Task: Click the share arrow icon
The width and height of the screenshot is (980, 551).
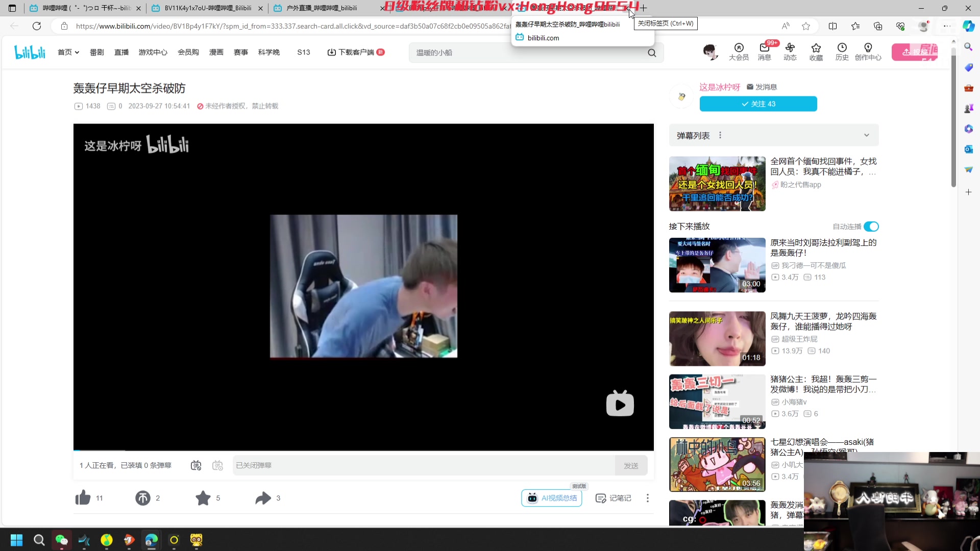Action: point(263,498)
